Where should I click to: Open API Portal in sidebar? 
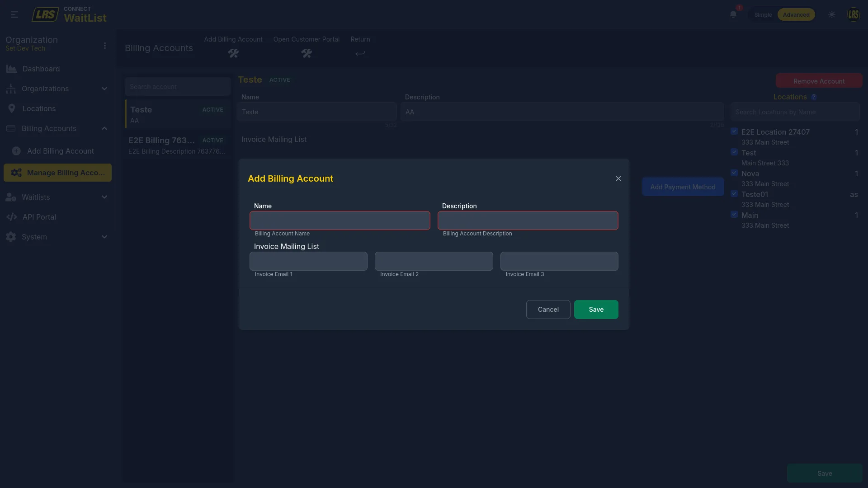point(57,217)
